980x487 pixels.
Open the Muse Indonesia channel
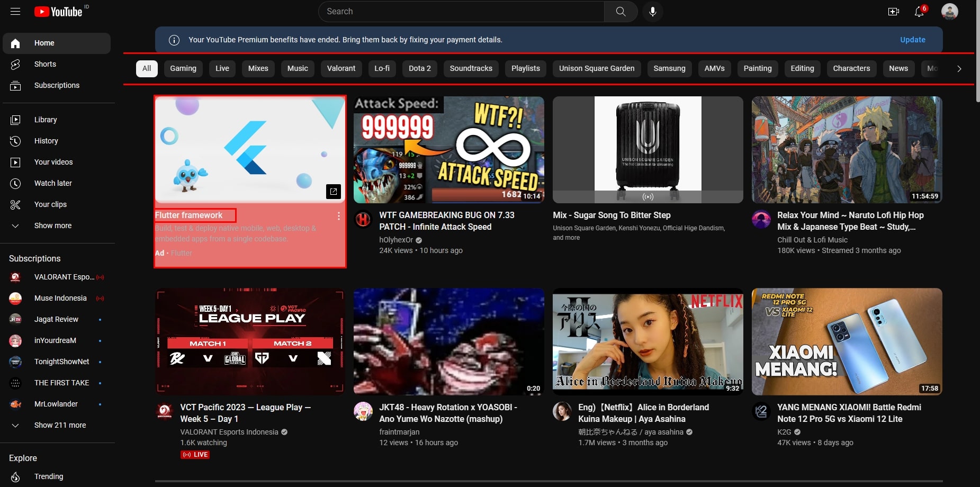click(60, 298)
